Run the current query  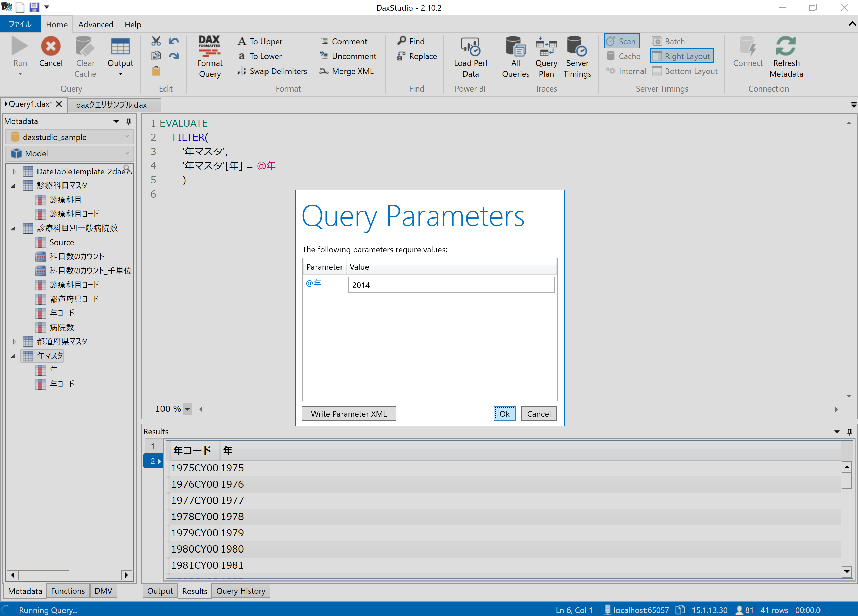20,53
